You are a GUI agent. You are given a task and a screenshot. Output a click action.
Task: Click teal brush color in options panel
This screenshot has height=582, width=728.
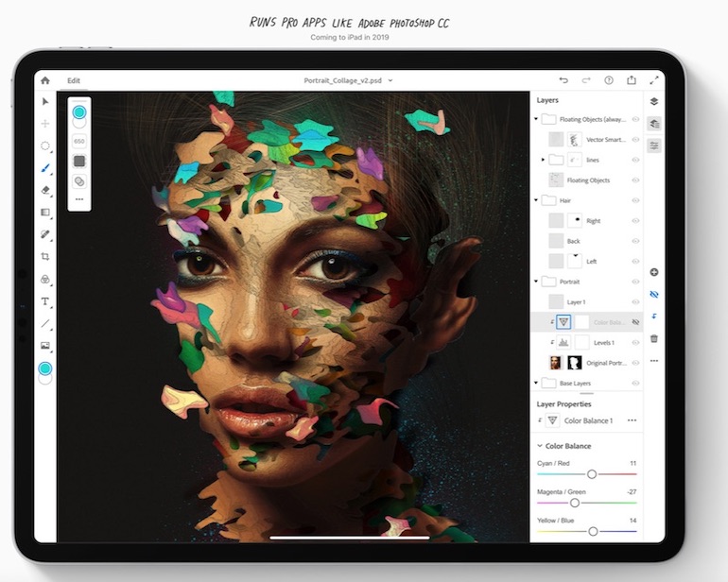click(79, 112)
